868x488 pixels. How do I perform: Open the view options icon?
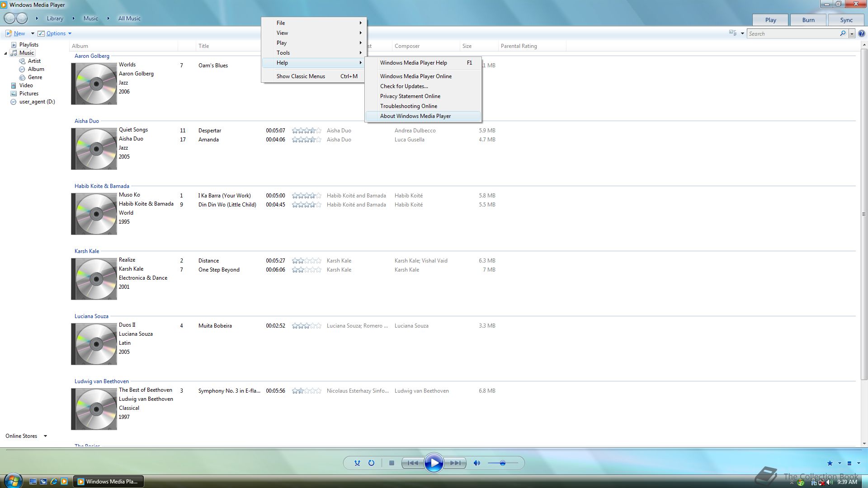[733, 33]
